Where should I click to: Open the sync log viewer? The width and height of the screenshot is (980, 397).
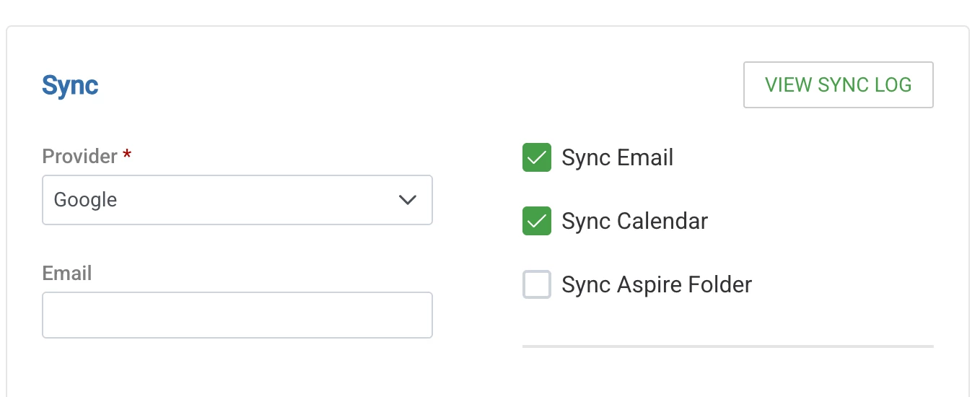tap(838, 85)
